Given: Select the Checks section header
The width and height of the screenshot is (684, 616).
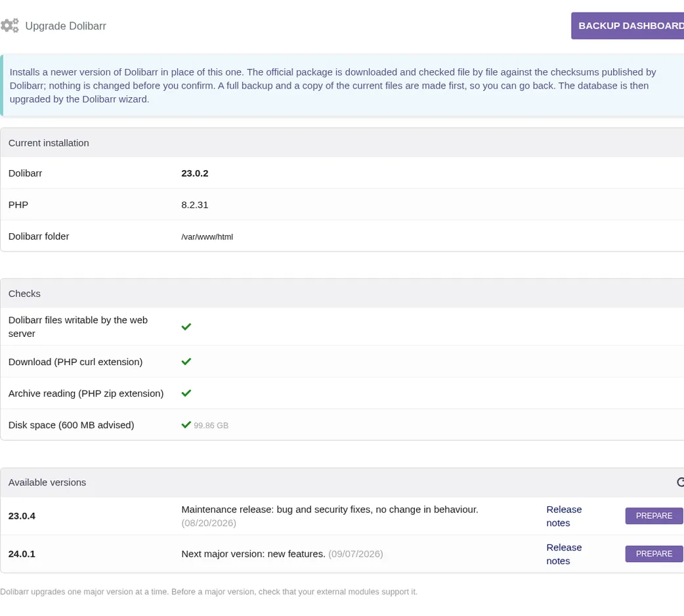Looking at the screenshot, I should (342, 294).
